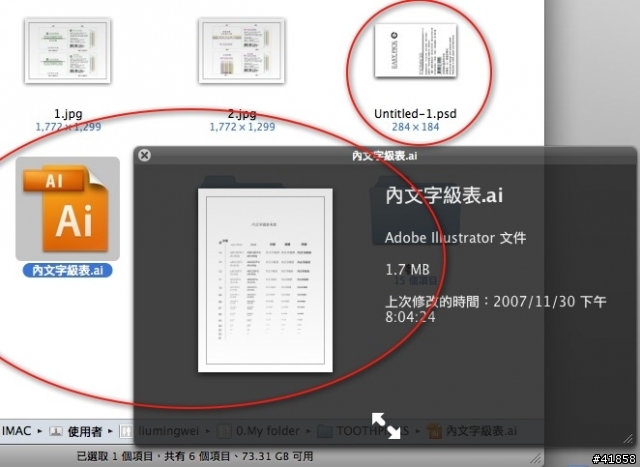Select the 2.jpg thumbnail image

pyautogui.click(x=242, y=51)
